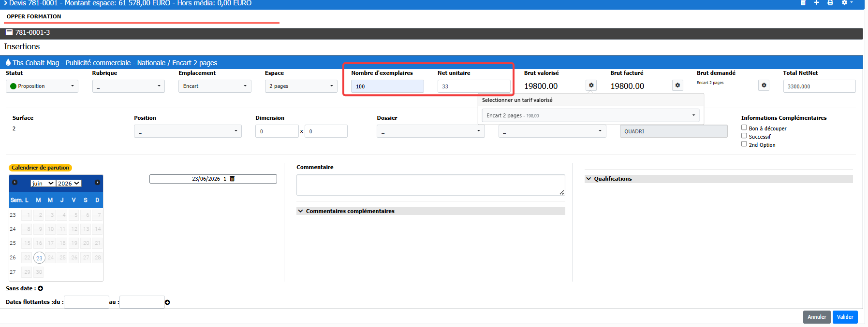Screen dimensions: 868x327
Task: Click the plus icon in the Devis header
Action: [x=816, y=2]
